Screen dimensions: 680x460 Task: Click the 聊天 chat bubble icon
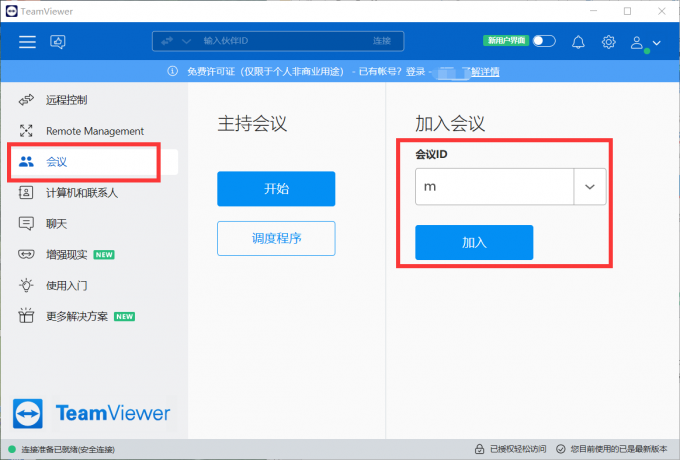26,224
